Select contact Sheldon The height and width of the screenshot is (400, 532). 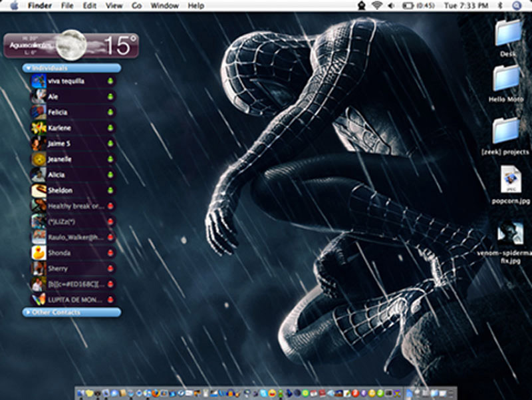[x=73, y=190]
